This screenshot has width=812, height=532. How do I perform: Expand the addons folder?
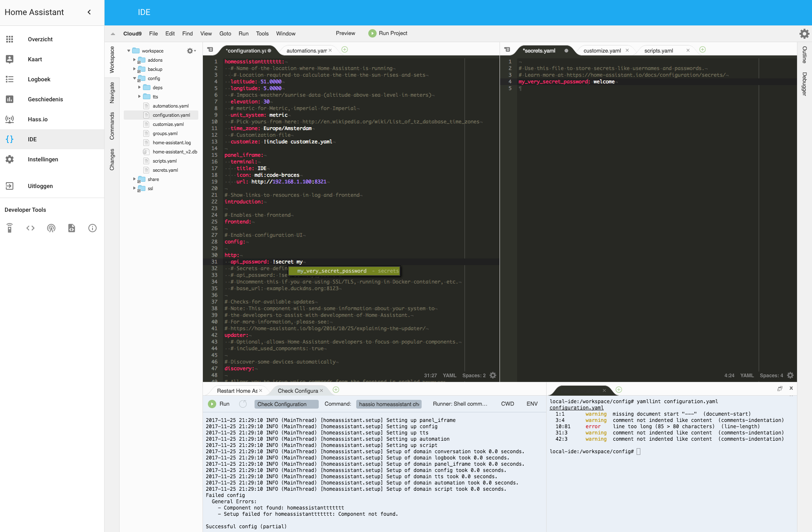(134, 60)
